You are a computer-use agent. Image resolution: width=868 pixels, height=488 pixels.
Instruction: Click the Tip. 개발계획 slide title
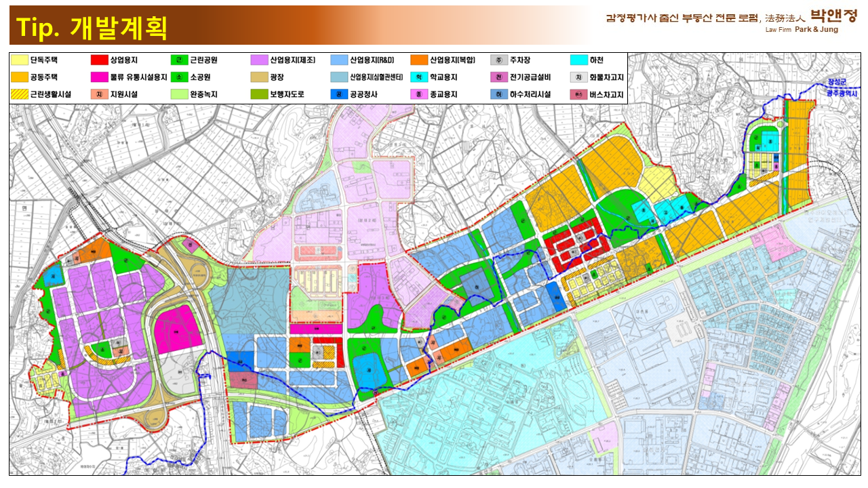pos(92,27)
